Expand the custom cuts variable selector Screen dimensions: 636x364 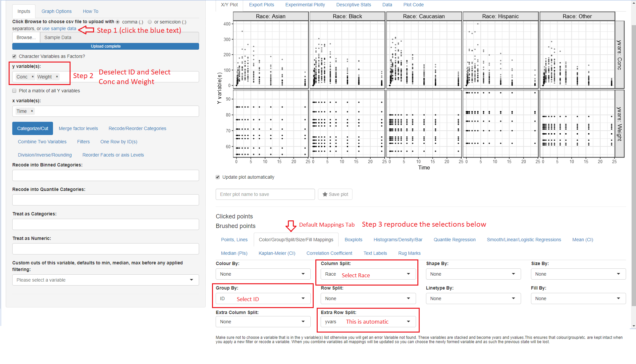[105, 280]
